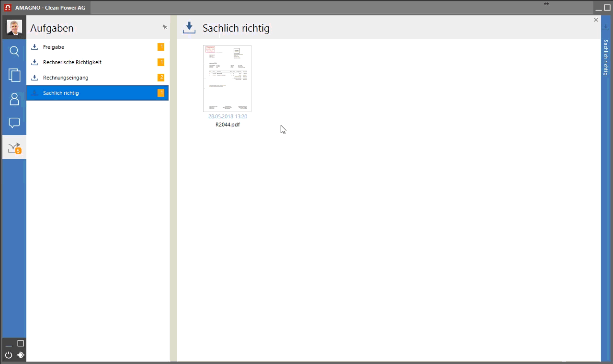Click the horizontal resize arrow icon in title bar
The height and width of the screenshot is (364, 613).
click(x=546, y=4)
